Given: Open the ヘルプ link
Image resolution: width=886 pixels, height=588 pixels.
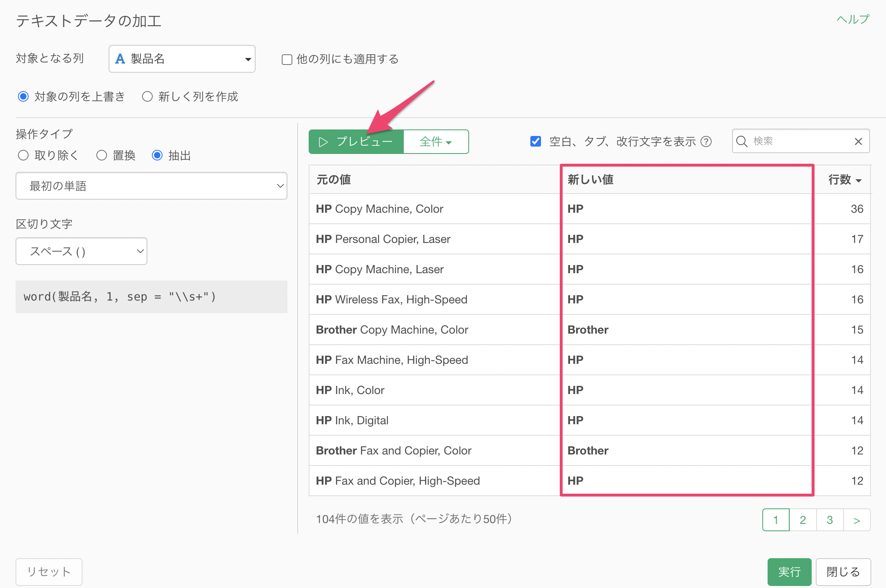Looking at the screenshot, I should tap(853, 20).
